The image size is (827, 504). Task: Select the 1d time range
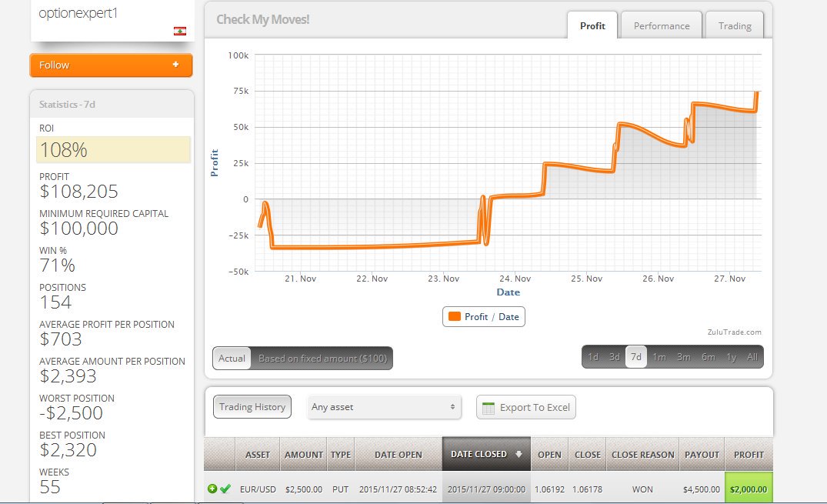click(593, 357)
